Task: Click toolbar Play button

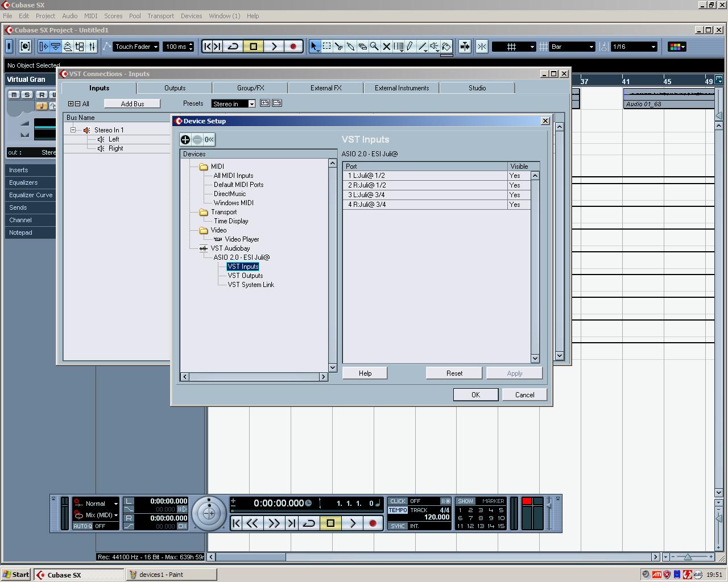Action: (274, 47)
